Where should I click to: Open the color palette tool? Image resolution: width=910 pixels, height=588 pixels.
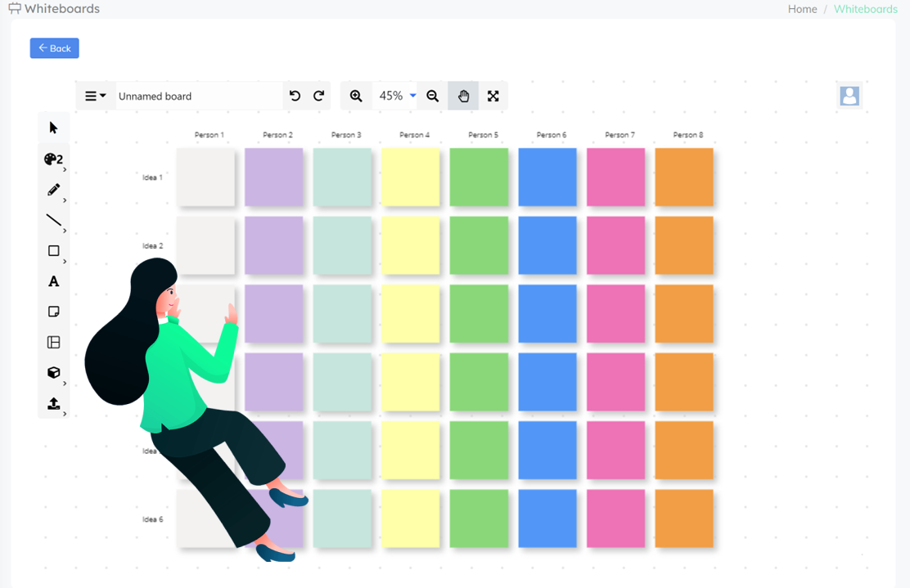click(53, 159)
